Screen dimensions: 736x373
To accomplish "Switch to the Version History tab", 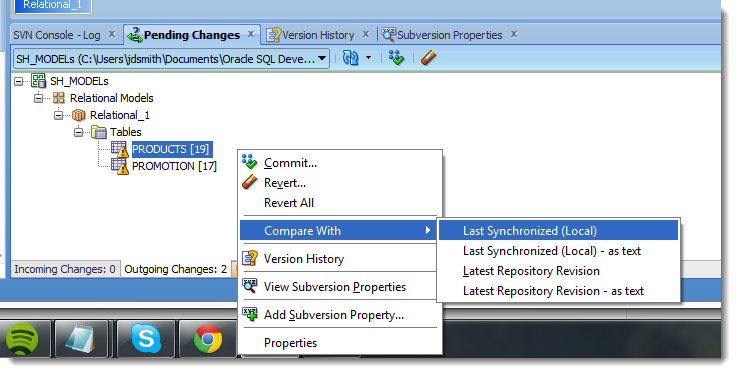I will pos(318,35).
